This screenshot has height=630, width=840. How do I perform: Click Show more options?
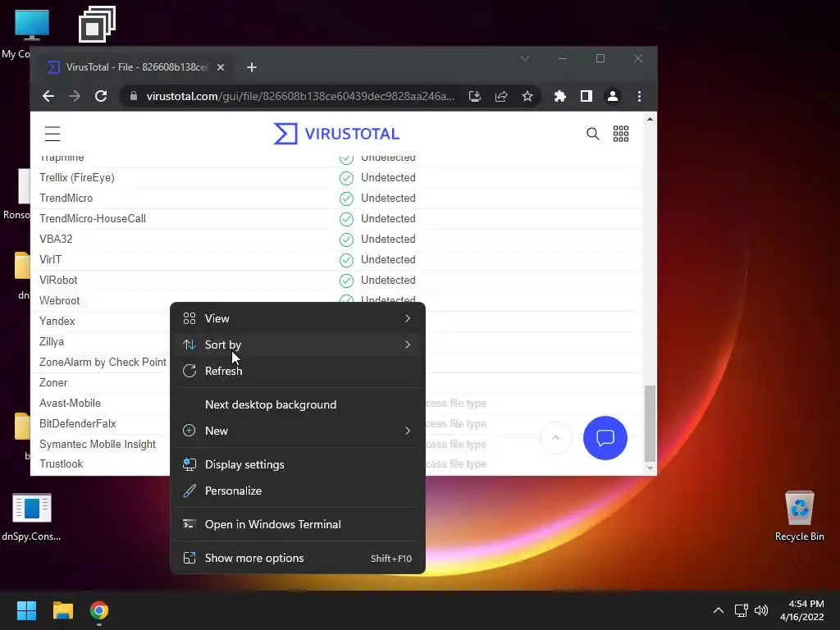297,558
